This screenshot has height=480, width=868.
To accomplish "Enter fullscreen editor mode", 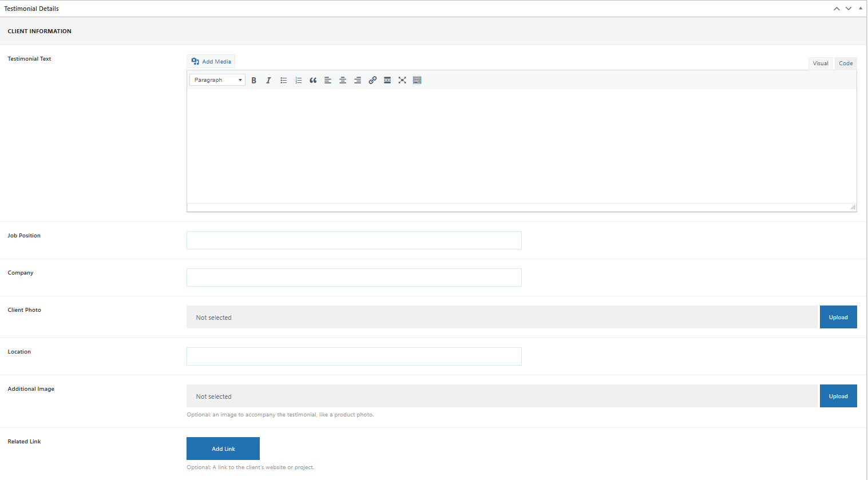I will [402, 81].
